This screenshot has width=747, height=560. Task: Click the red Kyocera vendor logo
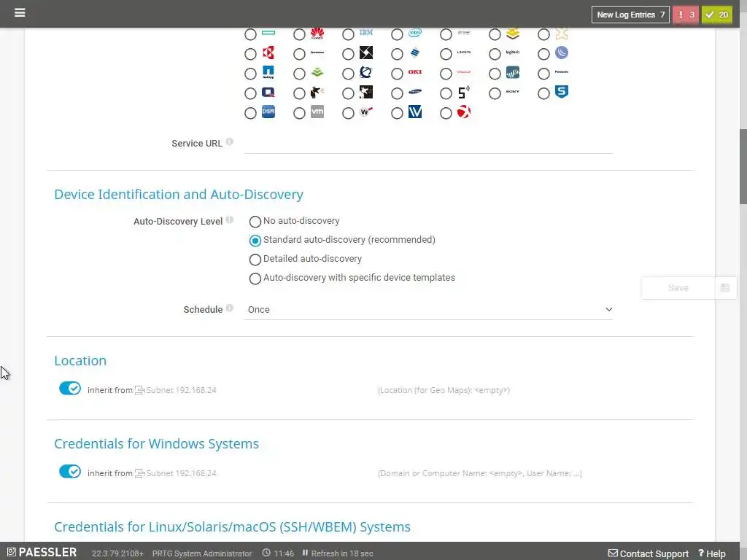coord(268,52)
